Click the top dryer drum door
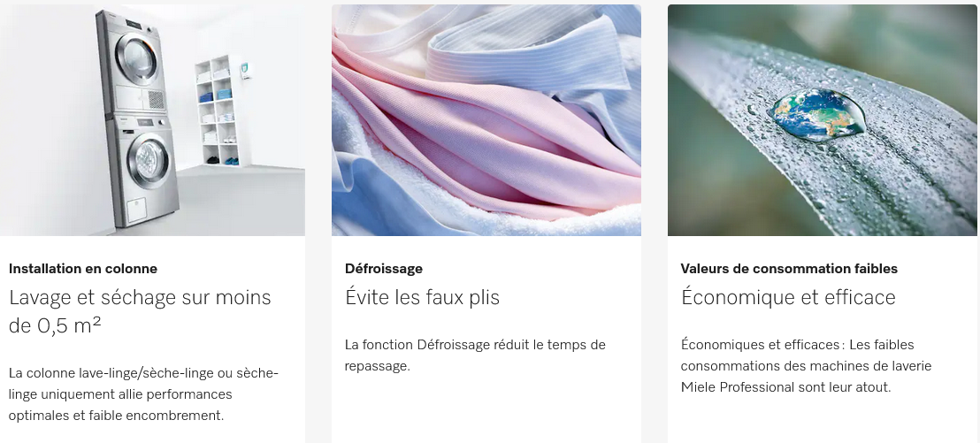Image resolution: width=980 pixels, height=443 pixels. (136, 58)
